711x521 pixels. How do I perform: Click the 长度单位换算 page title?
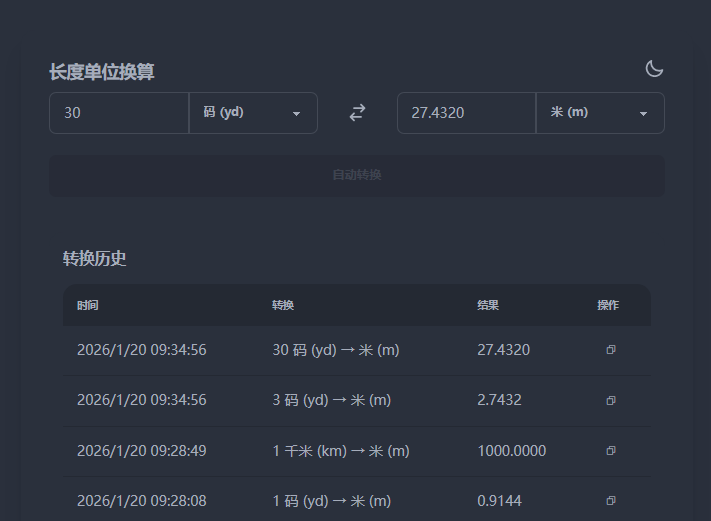click(x=102, y=72)
